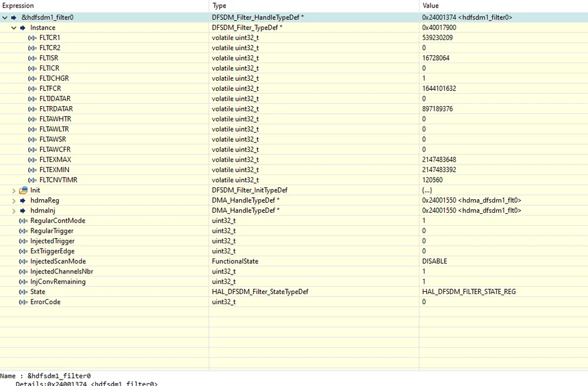The image size is (588, 386).
Task: Click the variable icon beside FLTICR
Action: point(32,68)
